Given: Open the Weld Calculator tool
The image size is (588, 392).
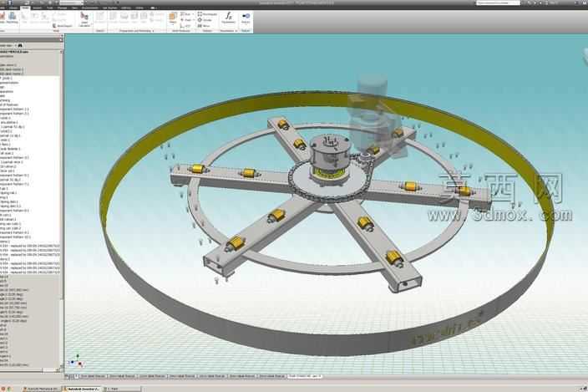Looking at the screenshot, I should [84, 19].
